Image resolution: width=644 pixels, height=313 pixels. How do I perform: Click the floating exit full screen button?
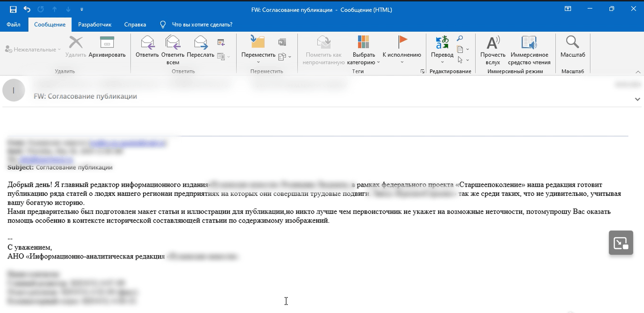coord(621,243)
